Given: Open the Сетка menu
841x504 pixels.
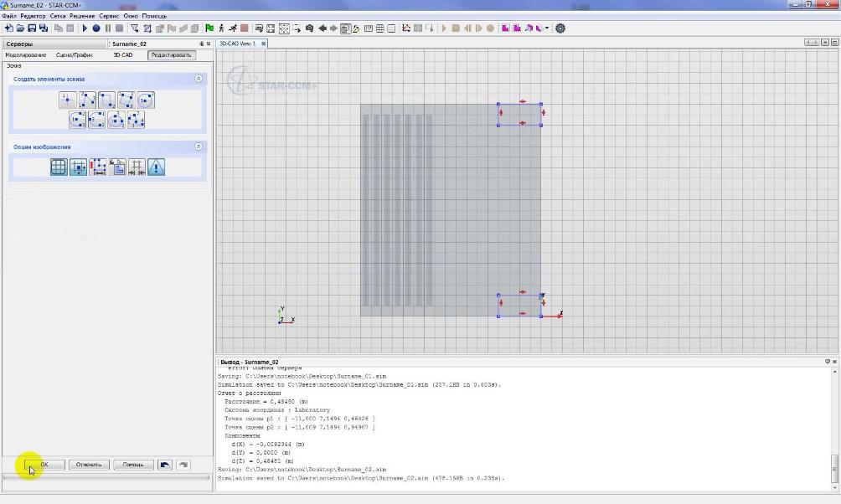Looking at the screenshot, I should tap(58, 16).
